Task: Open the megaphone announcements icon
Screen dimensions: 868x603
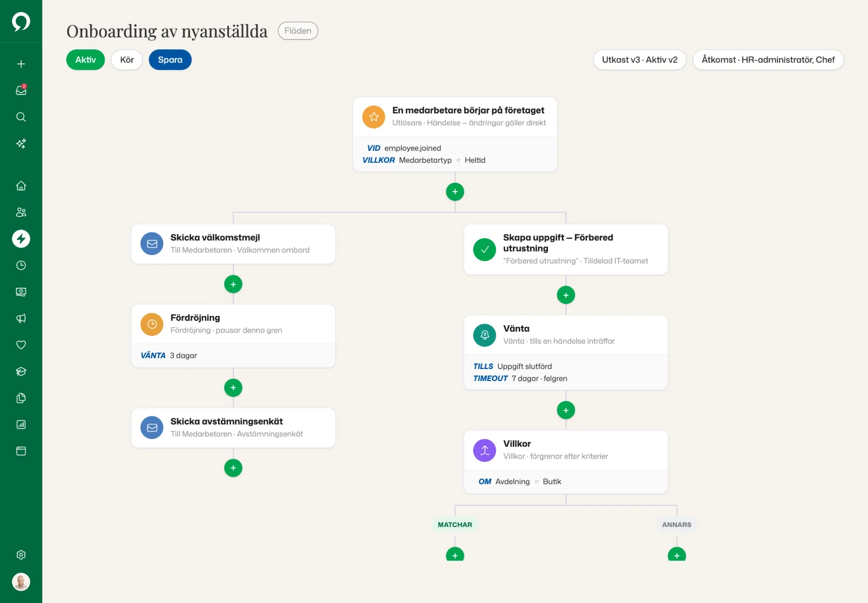Action: click(21, 319)
